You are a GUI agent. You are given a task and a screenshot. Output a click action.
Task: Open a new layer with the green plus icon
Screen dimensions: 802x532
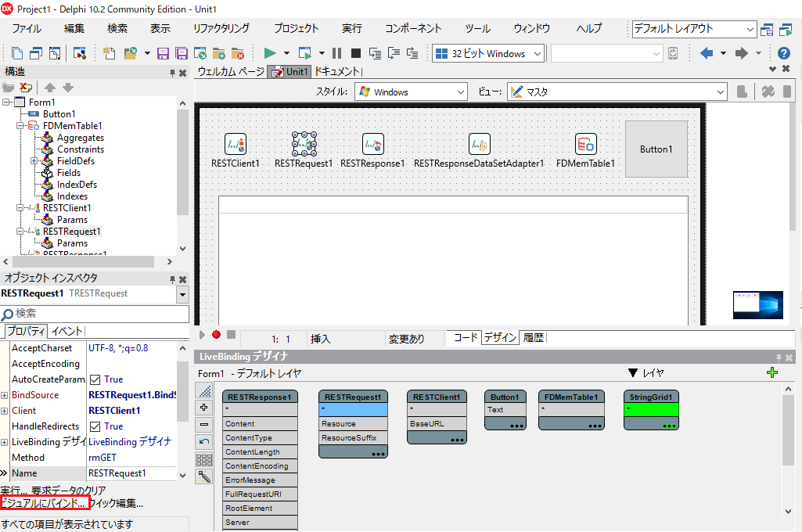tap(773, 372)
